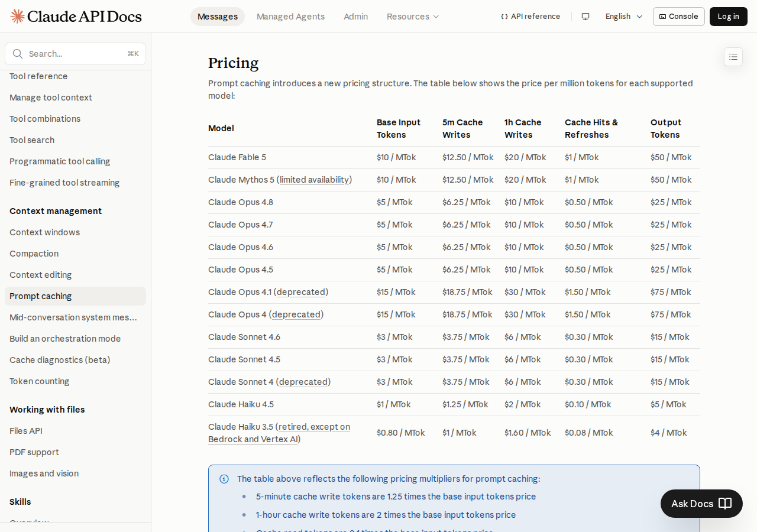Click the $0.80 / MTok cell
The width and height of the screenshot is (757, 532).
point(401,433)
